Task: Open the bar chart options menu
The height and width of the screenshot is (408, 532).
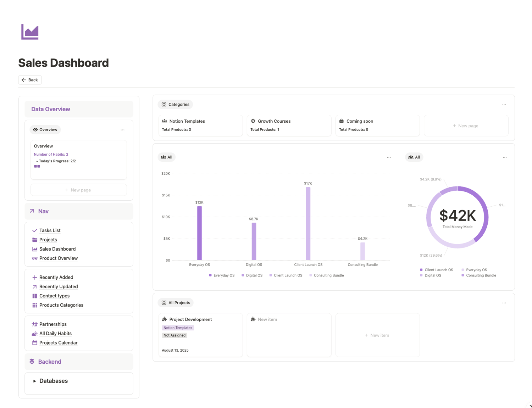Action: coord(389,157)
